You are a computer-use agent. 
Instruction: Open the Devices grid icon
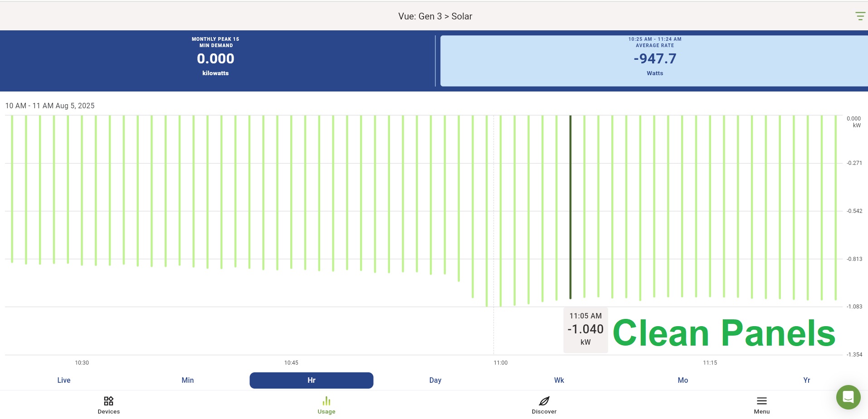[109, 401]
